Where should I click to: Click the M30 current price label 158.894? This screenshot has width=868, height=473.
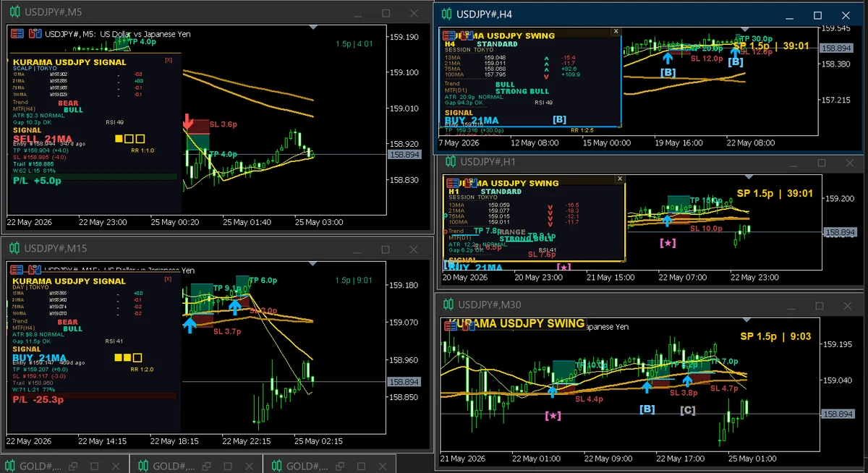[x=838, y=414]
